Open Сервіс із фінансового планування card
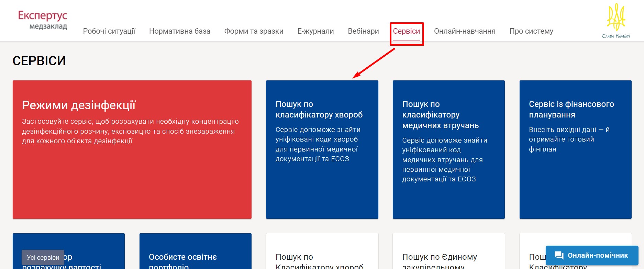This screenshot has width=644, height=269. pos(575,149)
